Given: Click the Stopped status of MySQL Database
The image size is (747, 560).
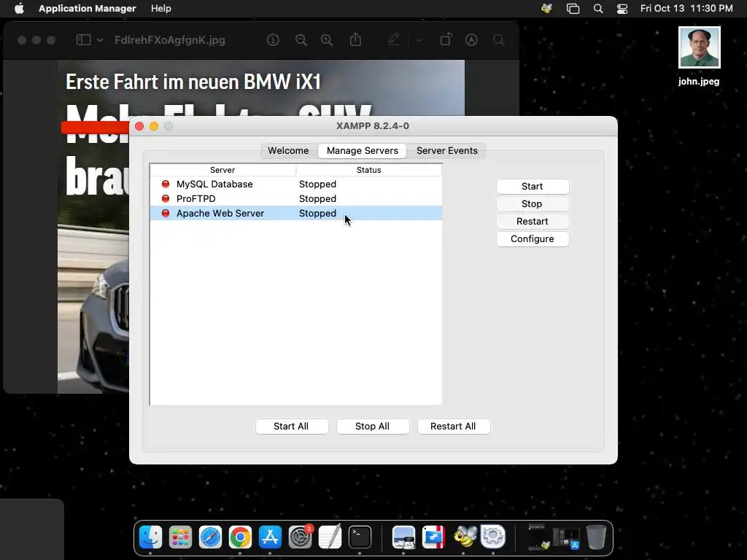Looking at the screenshot, I should 317,184.
